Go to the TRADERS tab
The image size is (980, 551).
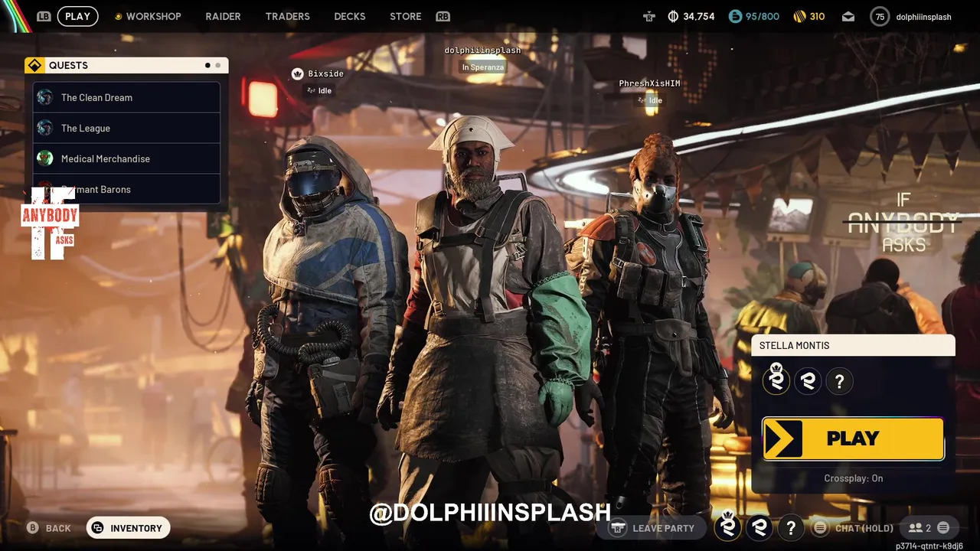pos(287,16)
